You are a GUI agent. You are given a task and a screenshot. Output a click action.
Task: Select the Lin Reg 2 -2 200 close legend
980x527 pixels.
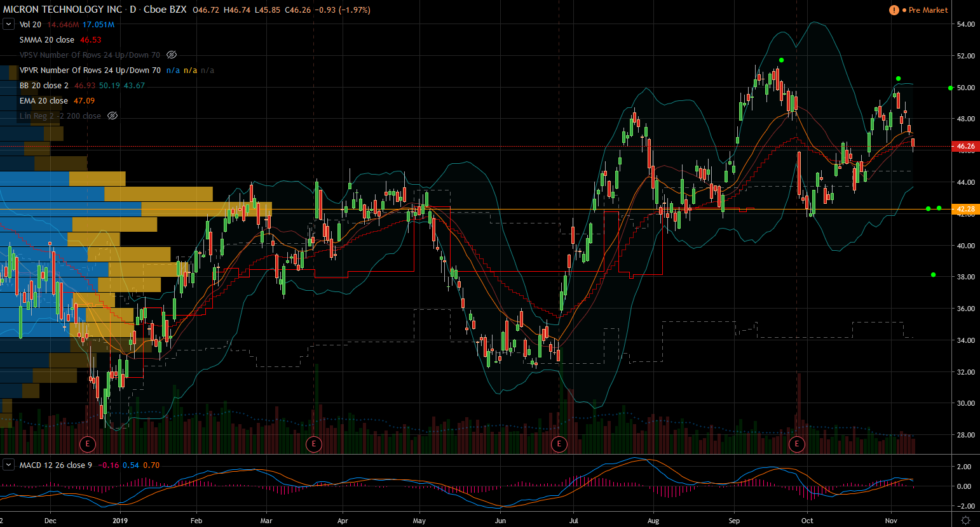pos(60,116)
